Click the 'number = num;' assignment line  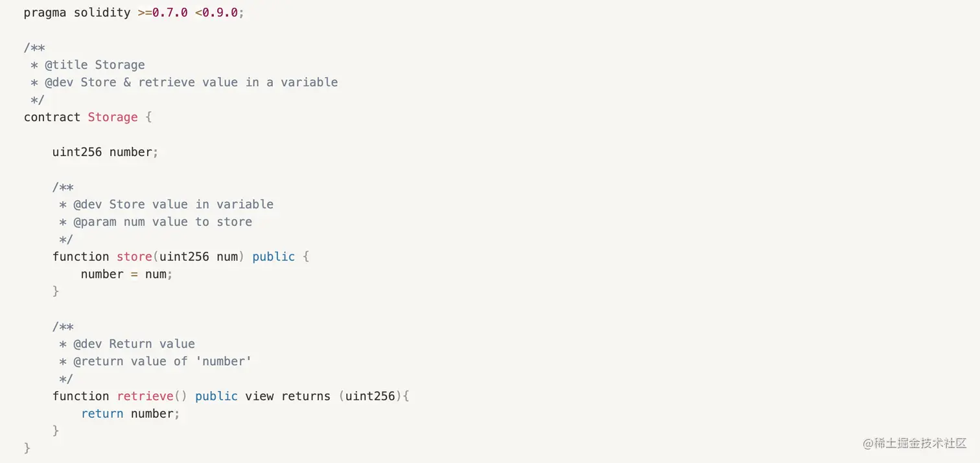(126, 274)
